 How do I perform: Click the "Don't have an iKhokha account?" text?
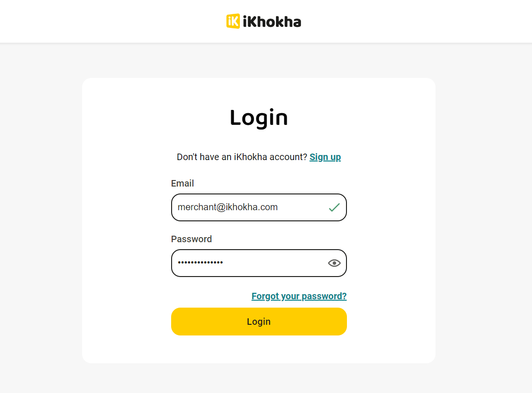pos(242,157)
